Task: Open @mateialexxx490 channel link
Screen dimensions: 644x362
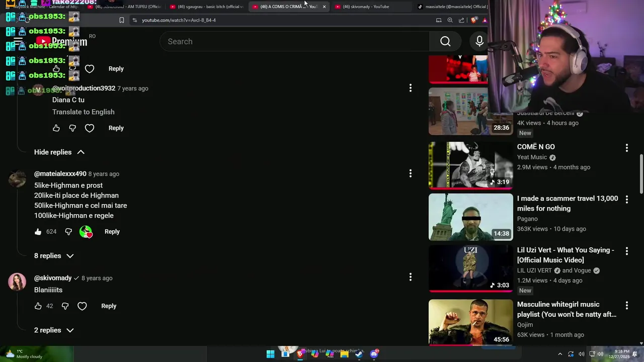Action: click(60, 173)
